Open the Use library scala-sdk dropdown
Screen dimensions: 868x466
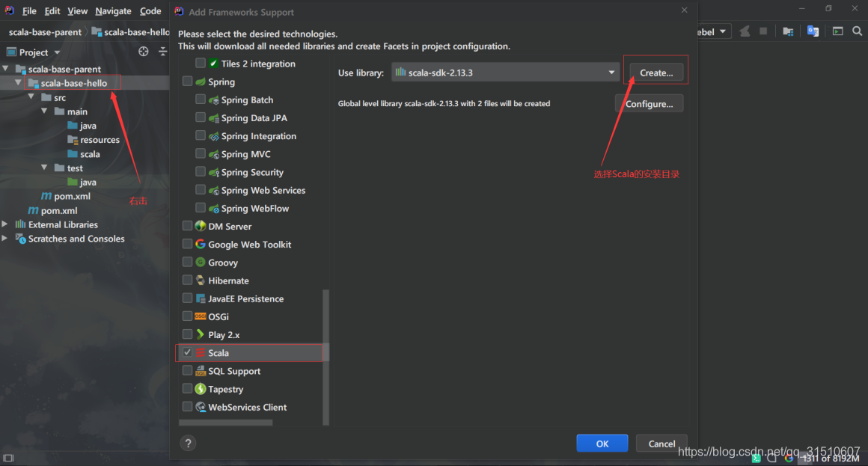[x=505, y=73]
